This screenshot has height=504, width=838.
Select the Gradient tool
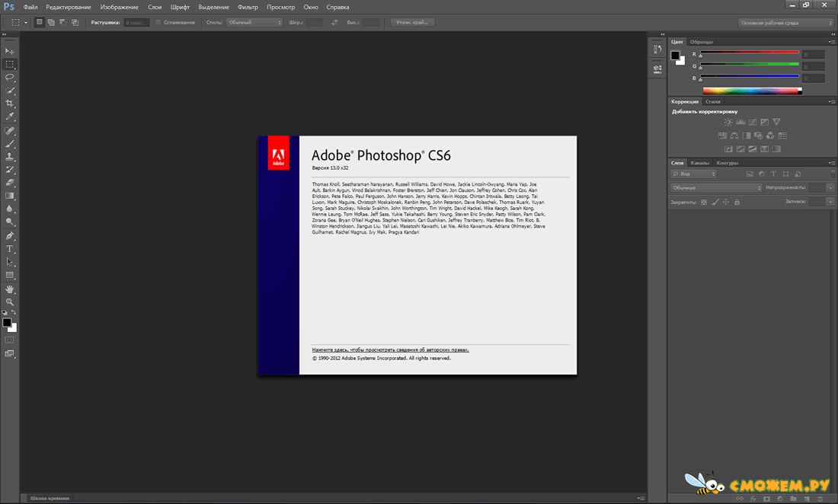point(10,196)
